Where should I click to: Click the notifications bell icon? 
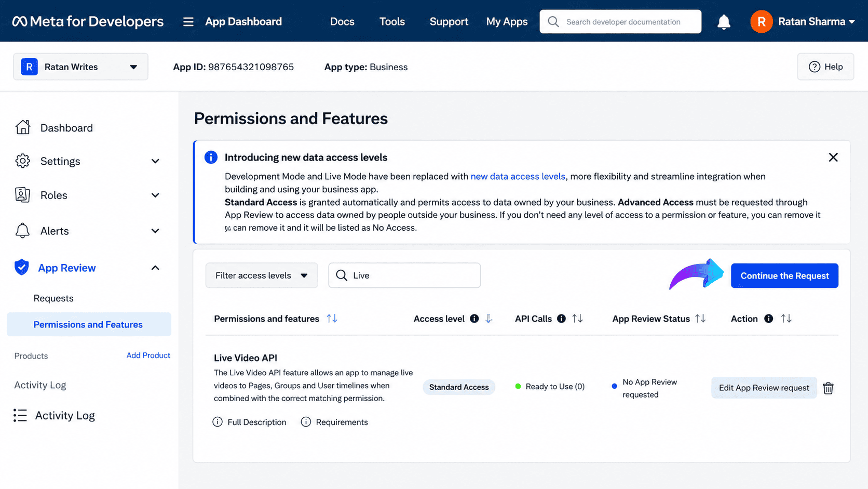coord(724,22)
